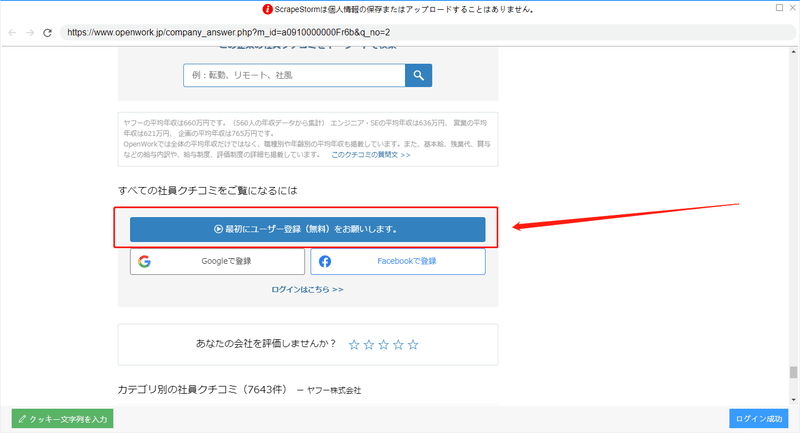The width and height of the screenshot is (800, 433).
Task: Open the ログインはこちら >> link
Action: point(307,289)
